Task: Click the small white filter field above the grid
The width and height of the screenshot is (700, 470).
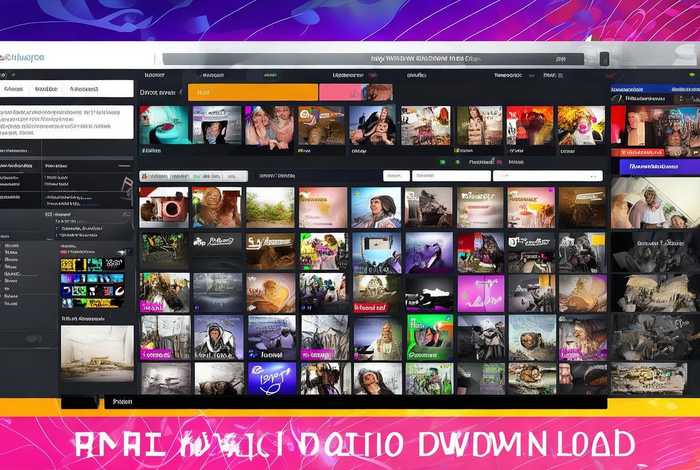Action: tap(394, 176)
